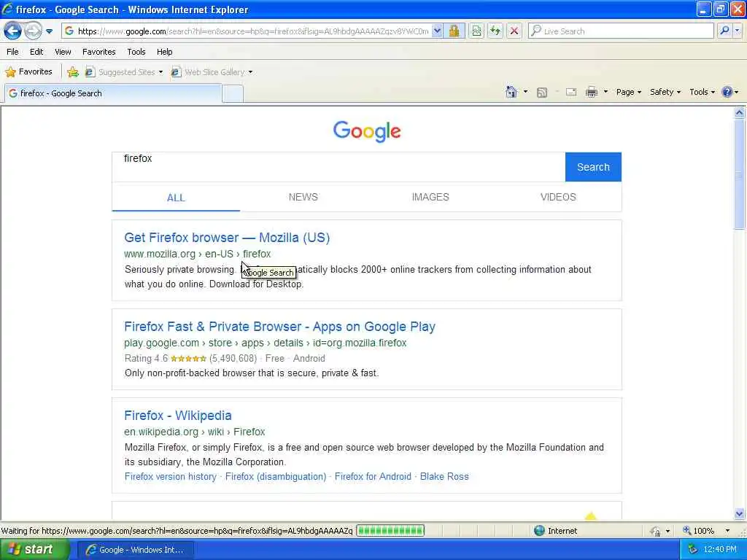Open the Edit menu
747x560 pixels.
click(36, 52)
